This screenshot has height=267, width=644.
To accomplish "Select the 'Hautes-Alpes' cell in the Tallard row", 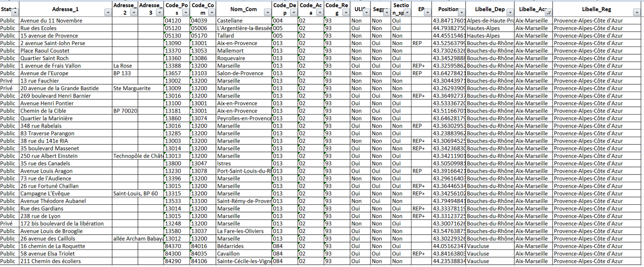I will click(x=490, y=36).
